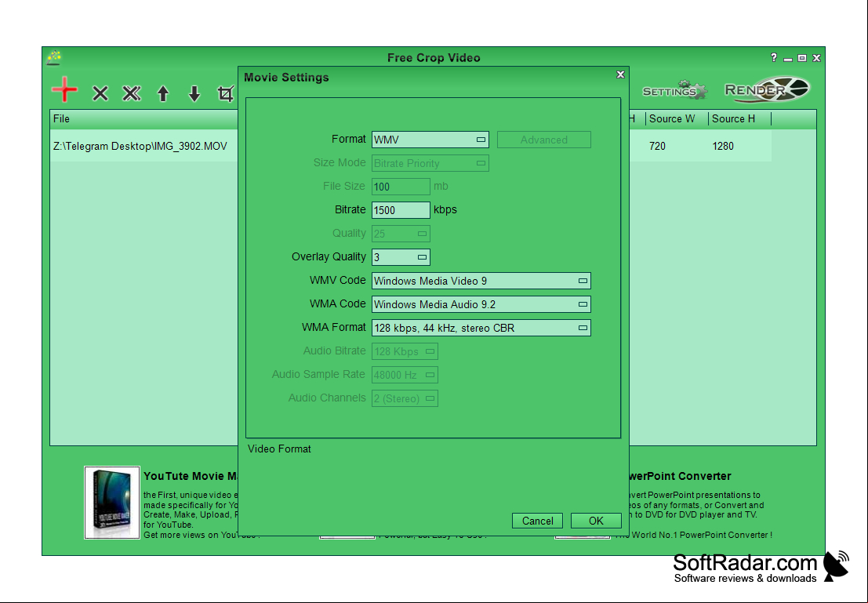
Task: Click the Bitrate input field
Action: [401, 210]
